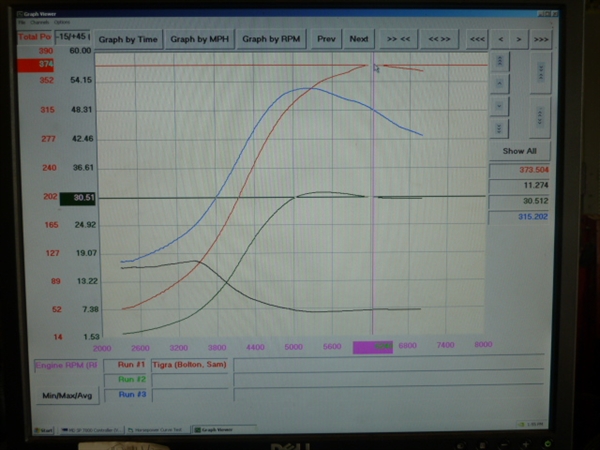Click Run #1 name field Tigra (Bolton, Sam)
Viewport: 600px width, 450px height.
(190, 365)
